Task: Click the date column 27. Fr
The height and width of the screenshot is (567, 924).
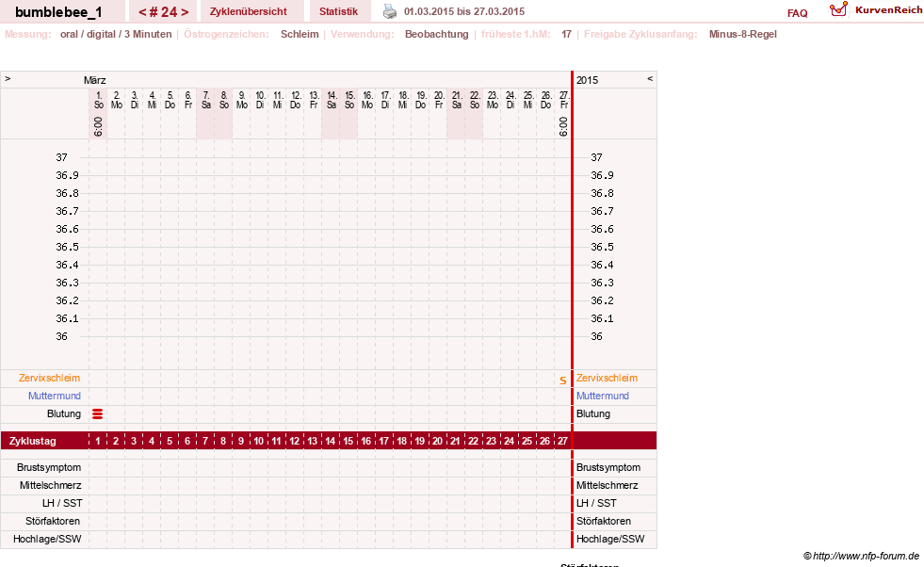Action: click(x=564, y=100)
